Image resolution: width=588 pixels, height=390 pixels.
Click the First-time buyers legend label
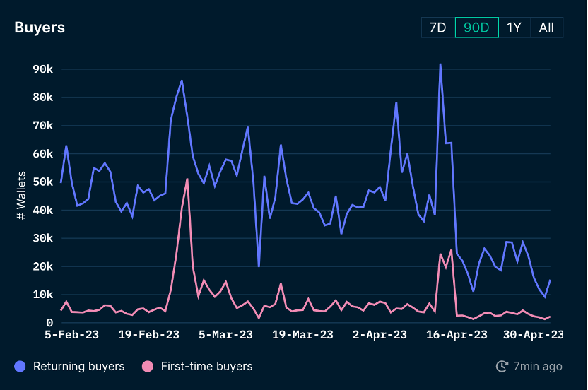click(206, 367)
